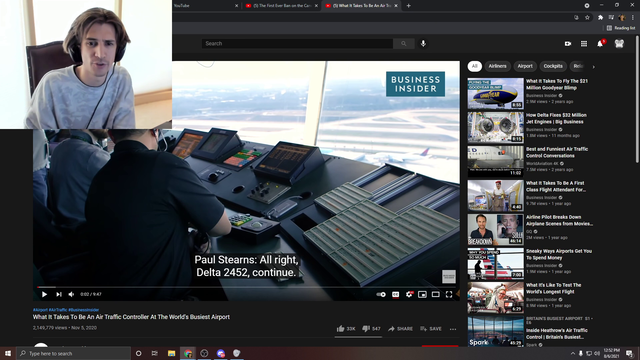Image resolution: width=640 pixels, height=360 pixels.
Task: Mute the video with speaker icon
Action: [71, 294]
